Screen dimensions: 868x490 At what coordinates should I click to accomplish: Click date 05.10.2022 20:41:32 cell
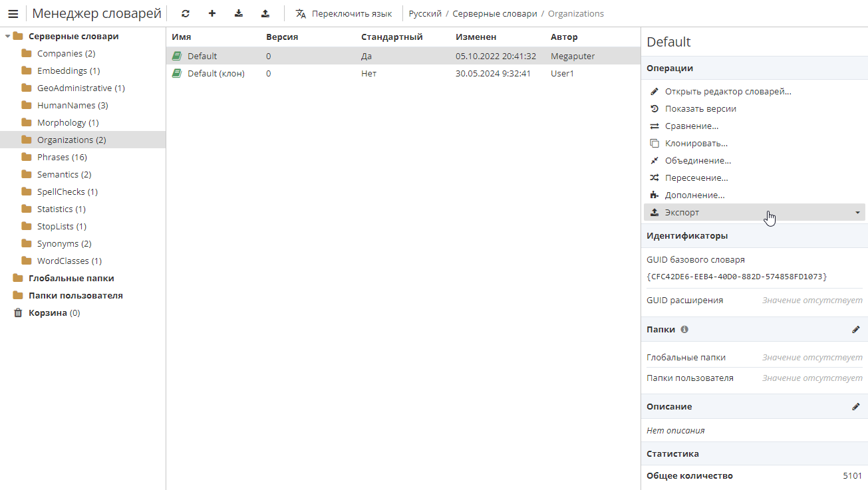tap(496, 56)
